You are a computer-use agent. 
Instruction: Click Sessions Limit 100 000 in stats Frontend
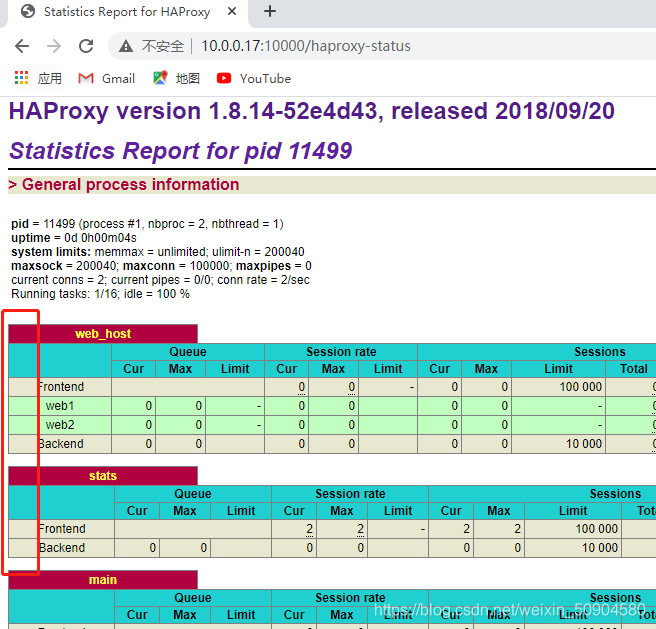click(597, 529)
